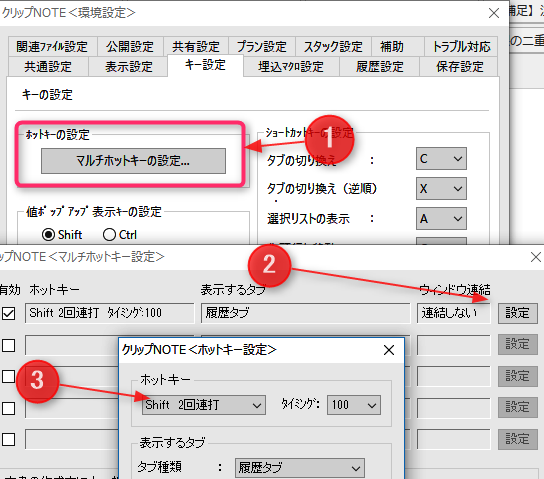The height and width of the screenshot is (479, 544).
Task: Click the disabled 設定 button in third row
Action: 518,376
